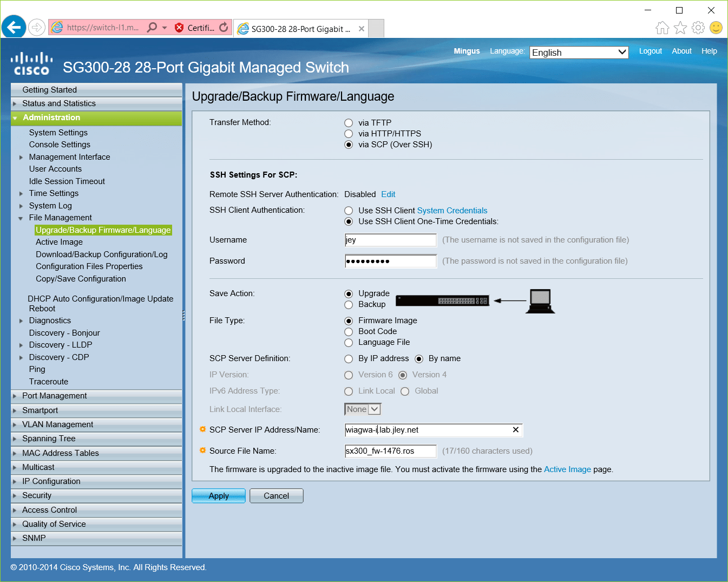Click Logout link in header
The height and width of the screenshot is (582, 728).
[x=651, y=51]
